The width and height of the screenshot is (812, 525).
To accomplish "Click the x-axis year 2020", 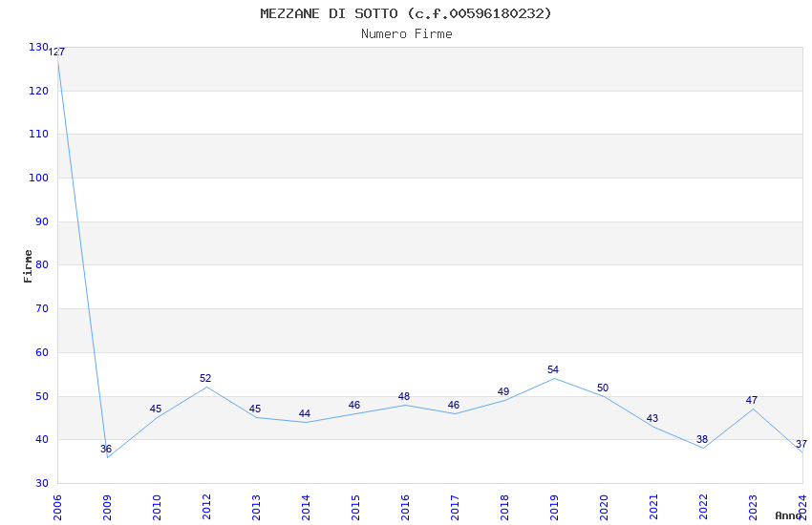I will point(605,508).
